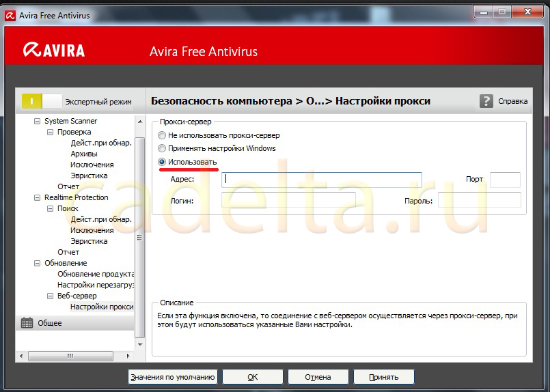This screenshot has width=550, height=392.
Task: Select Поиск in the tree
Action: coord(68,208)
